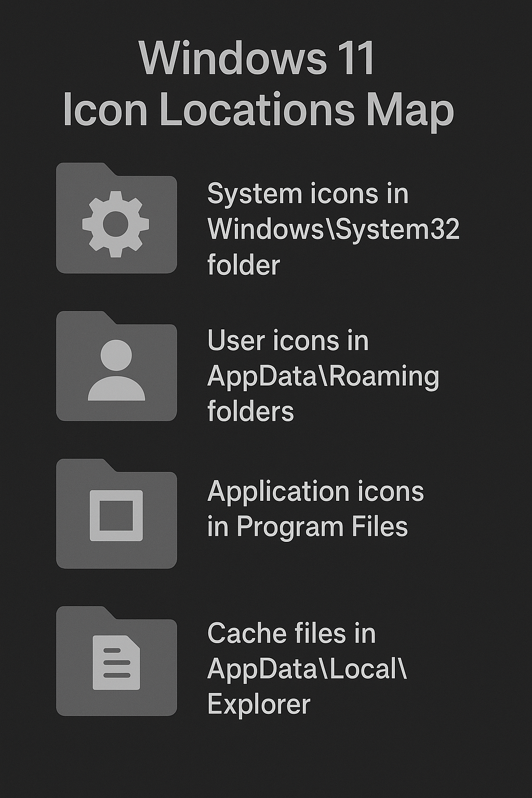Click the "System icons in" text line

point(308,194)
